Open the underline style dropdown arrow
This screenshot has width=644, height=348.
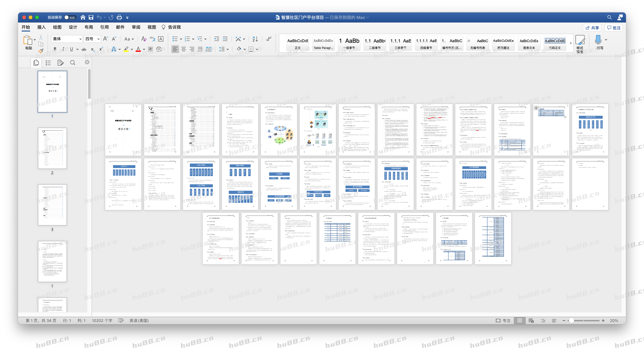click(x=77, y=49)
